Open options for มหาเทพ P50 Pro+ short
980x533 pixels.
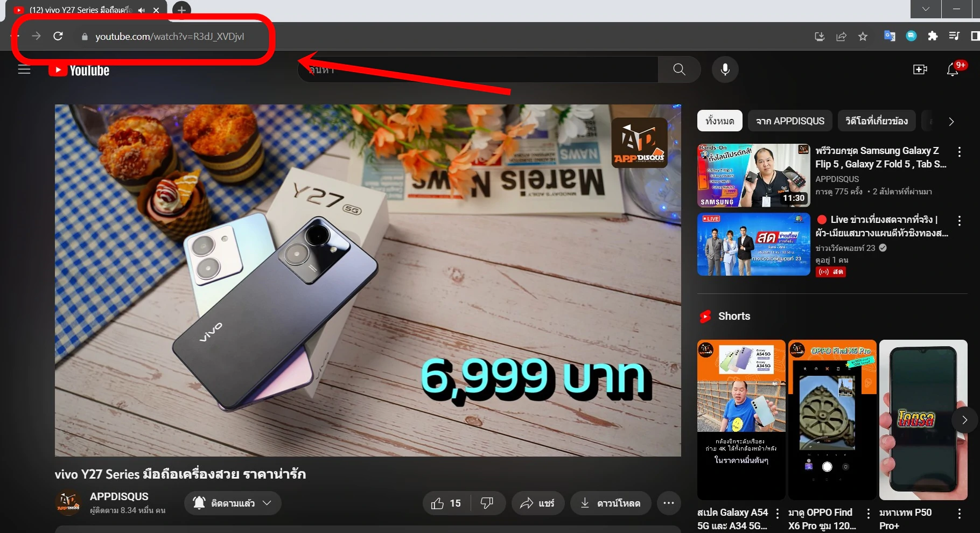point(960,514)
